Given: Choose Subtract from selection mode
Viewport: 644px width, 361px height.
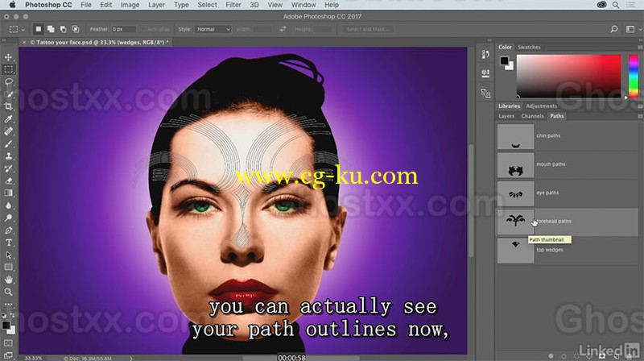Looking at the screenshot, I should pos(63,29).
